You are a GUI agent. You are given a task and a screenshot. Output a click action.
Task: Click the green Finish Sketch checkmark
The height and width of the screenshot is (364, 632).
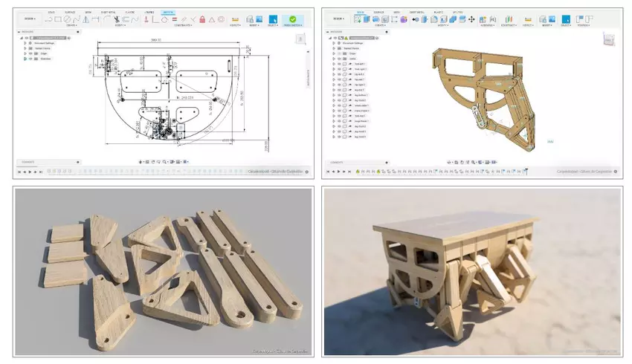coord(292,19)
